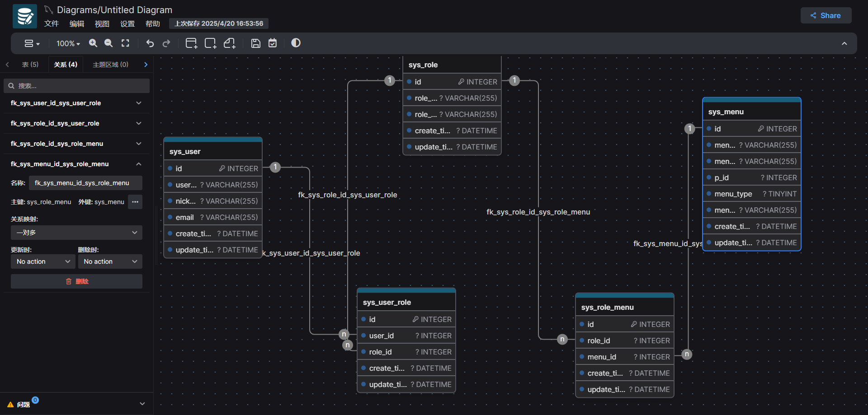Image resolution: width=868 pixels, height=415 pixels.
Task: Click the add subject area icon
Action: tap(210, 43)
